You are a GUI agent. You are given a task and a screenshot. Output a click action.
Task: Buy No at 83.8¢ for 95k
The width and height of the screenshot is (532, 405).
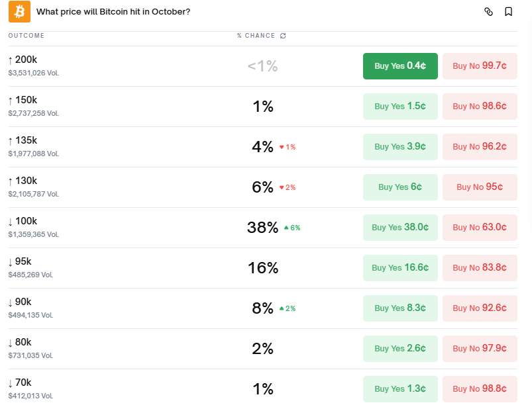(x=480, y=268)
